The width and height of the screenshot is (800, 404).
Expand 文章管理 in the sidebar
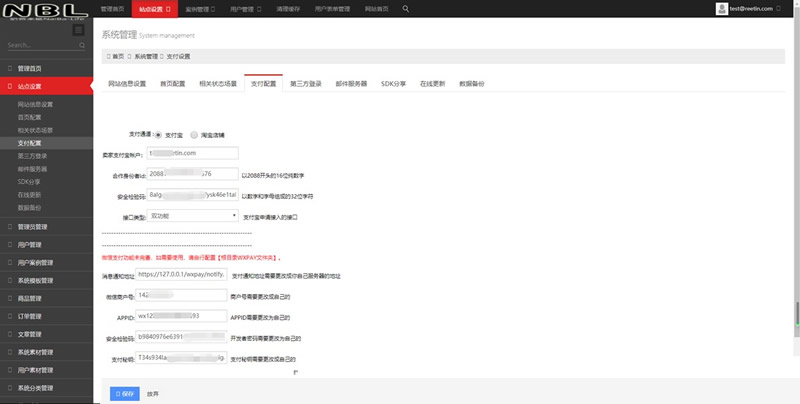coord(46,334)
